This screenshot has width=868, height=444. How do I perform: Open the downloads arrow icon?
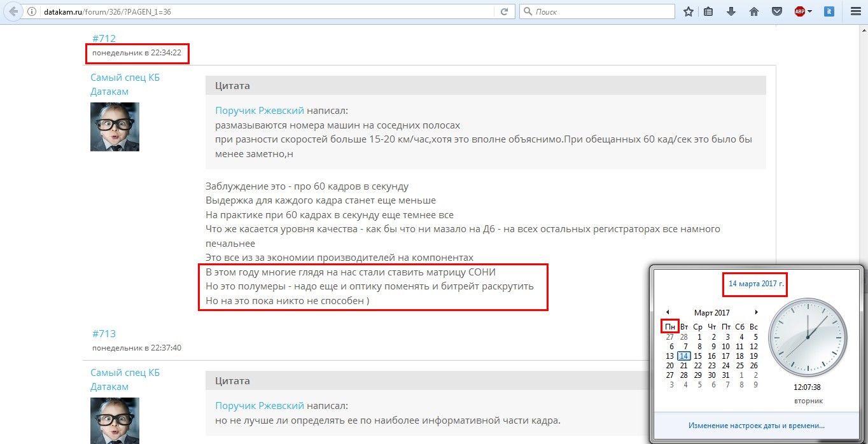(731, 11)
